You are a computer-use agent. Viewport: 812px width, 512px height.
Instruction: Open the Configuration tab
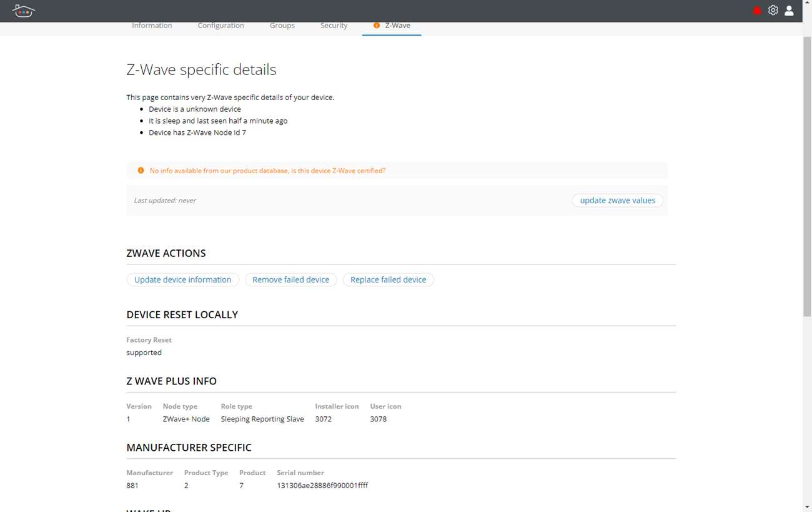[x=220, y=26]
